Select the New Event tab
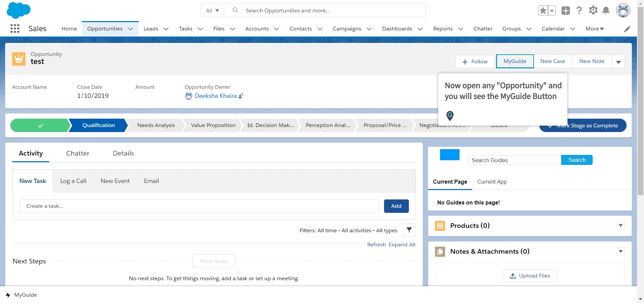This screenshot has height=303, width=644. pos(115,181)
